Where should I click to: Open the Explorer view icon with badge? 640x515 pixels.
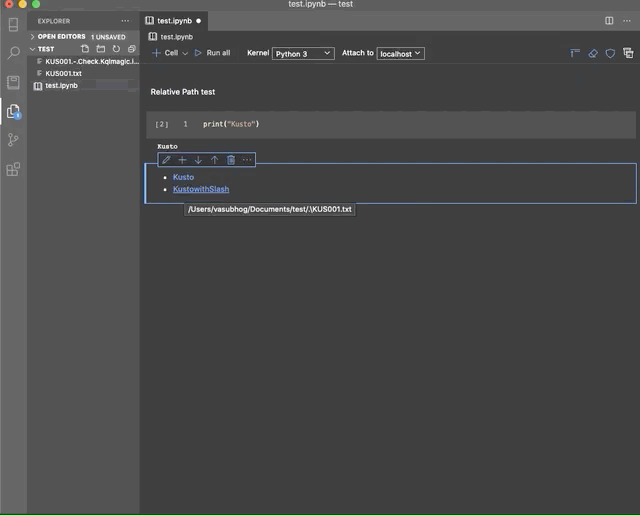click(13, 111)
